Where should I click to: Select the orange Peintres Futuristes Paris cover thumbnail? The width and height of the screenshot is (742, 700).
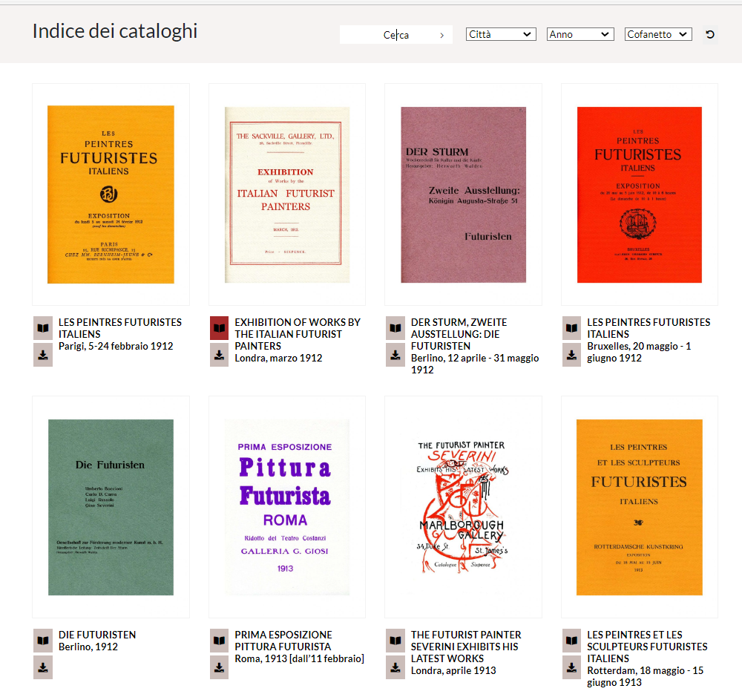tap(111, 194)
